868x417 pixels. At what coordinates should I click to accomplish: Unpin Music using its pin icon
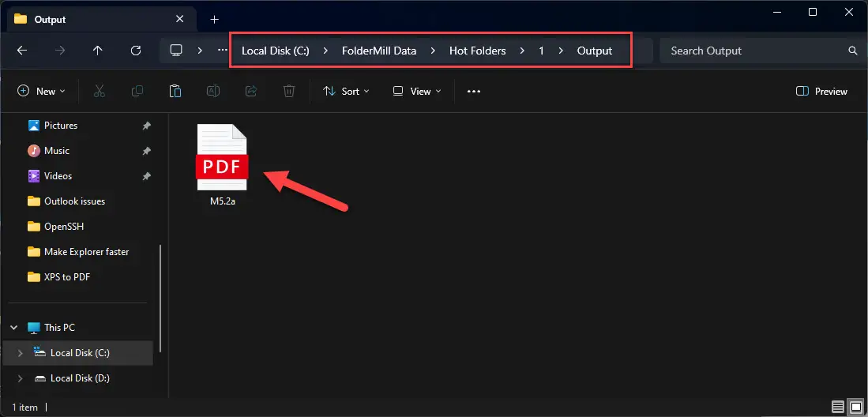click(x=146, y=151)
